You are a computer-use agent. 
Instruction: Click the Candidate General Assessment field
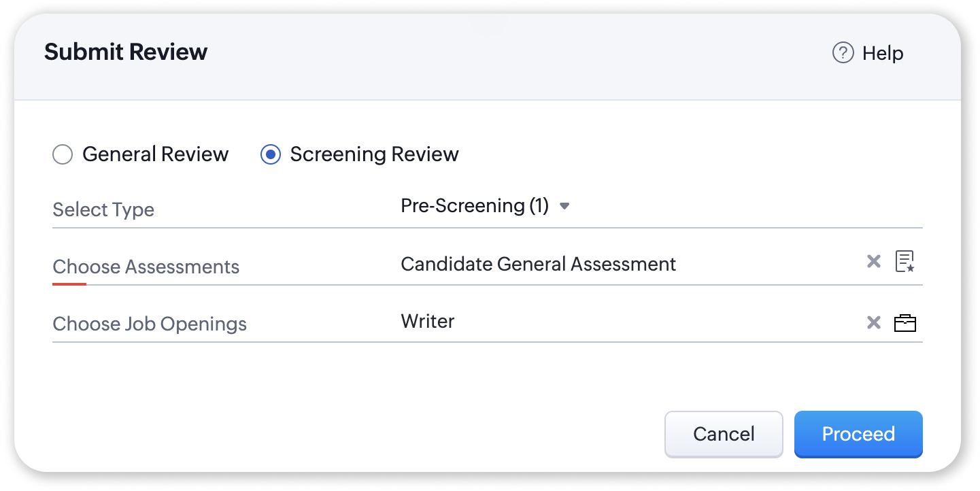(x=538, y=264)
